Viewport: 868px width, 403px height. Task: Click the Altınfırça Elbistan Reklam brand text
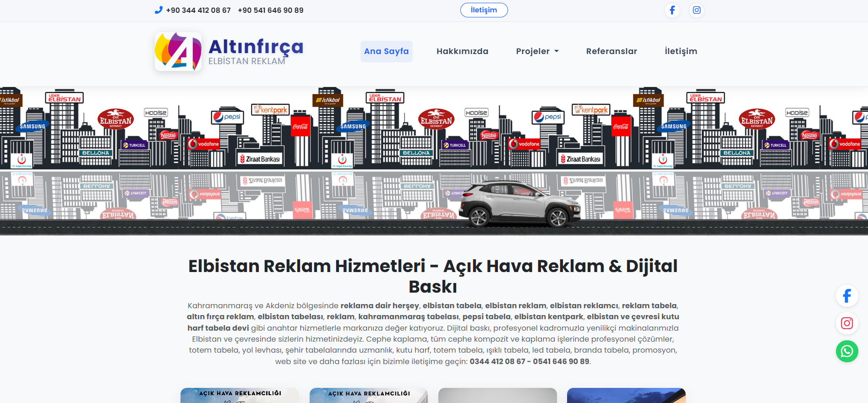256,52
